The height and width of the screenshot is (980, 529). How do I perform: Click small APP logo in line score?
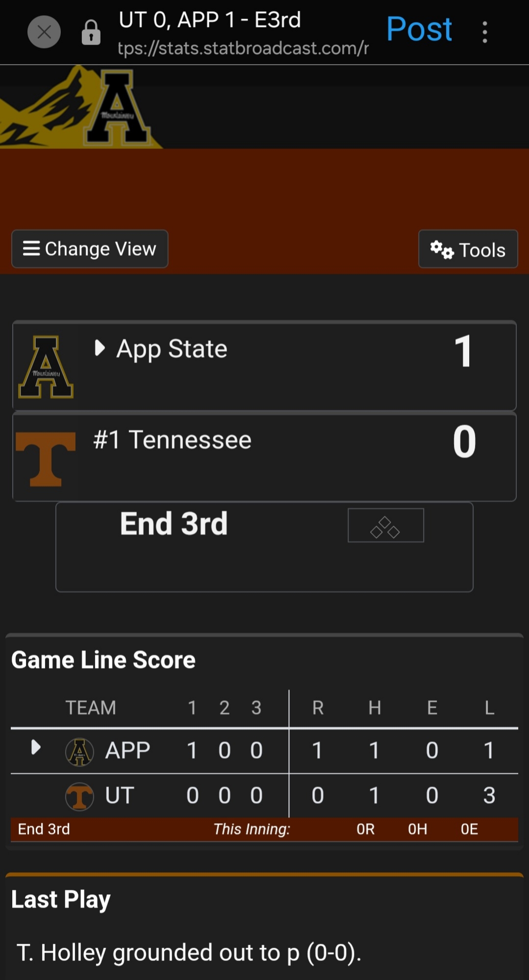[79, 752]
